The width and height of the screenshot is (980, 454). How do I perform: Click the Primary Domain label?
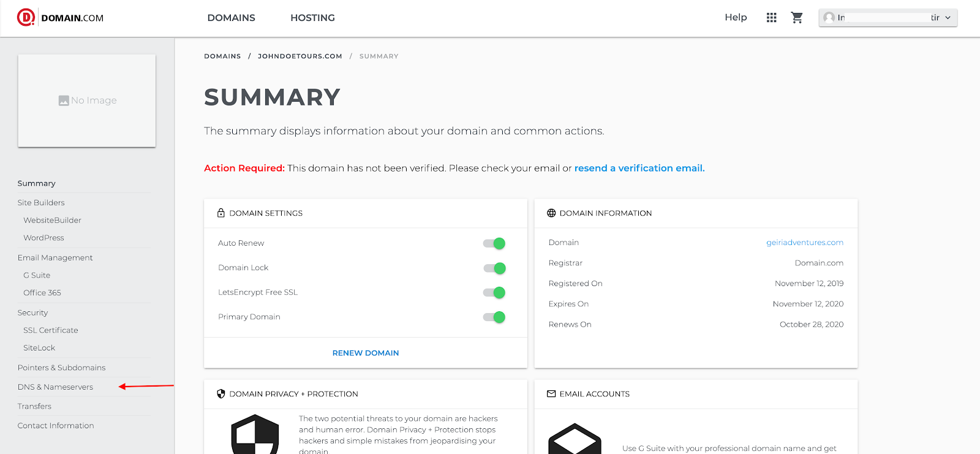(249, 317)
